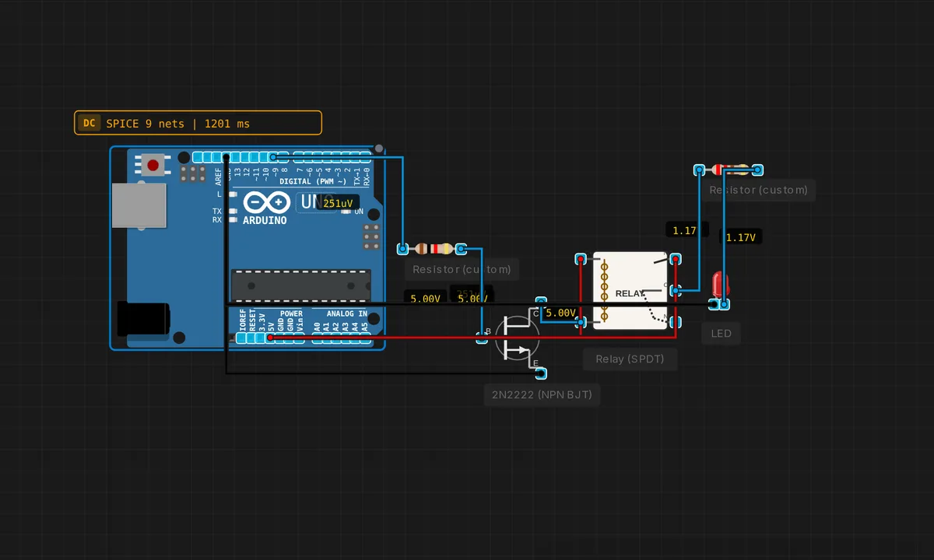Click the transistor base pin terminal
Viewport: 934px width, 560px height.
point(482,336)
